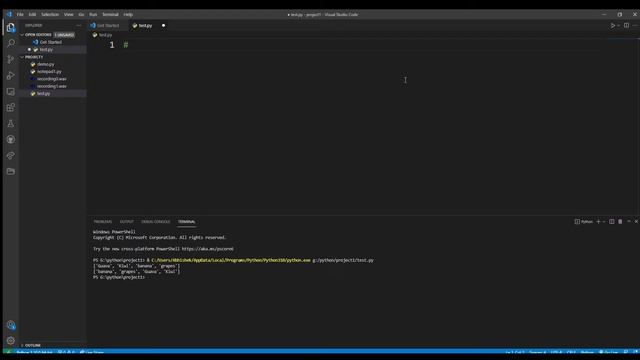Maximize the terminal panel size
The height and width of the screenshot is (360, 640).
[x=629, y=222]
